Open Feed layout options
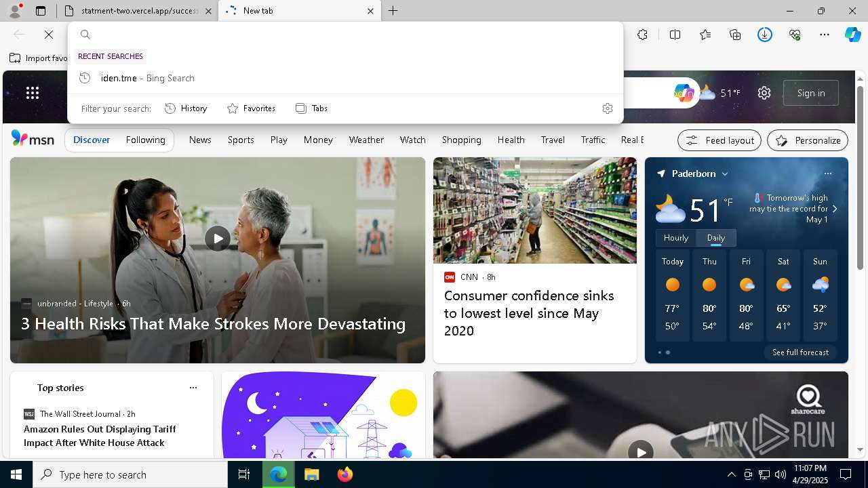The width and height of the screenshot is (868, 488). pyautogui.click(x=719, y=140)
